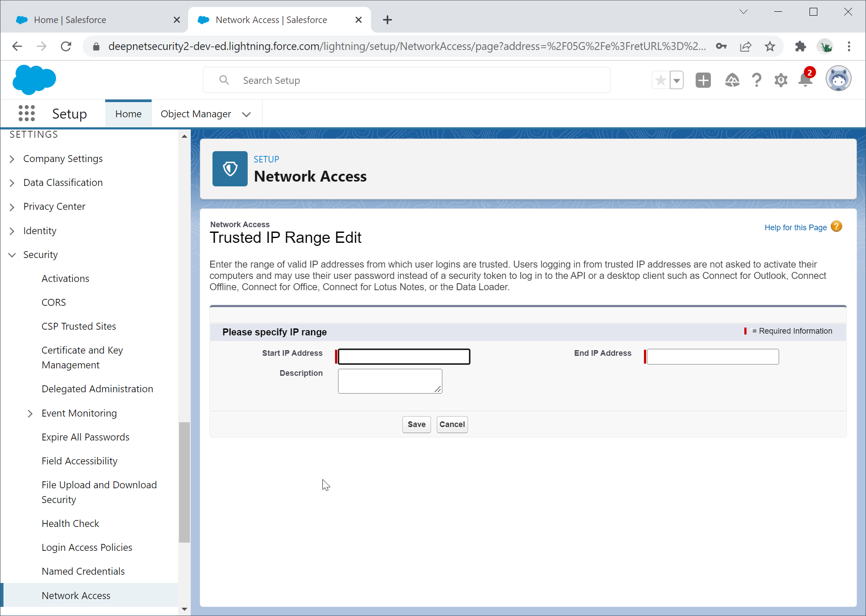The height and width of the screenshot is (616, 866).
Task: Click the Save button
Action: coord(416,424)
